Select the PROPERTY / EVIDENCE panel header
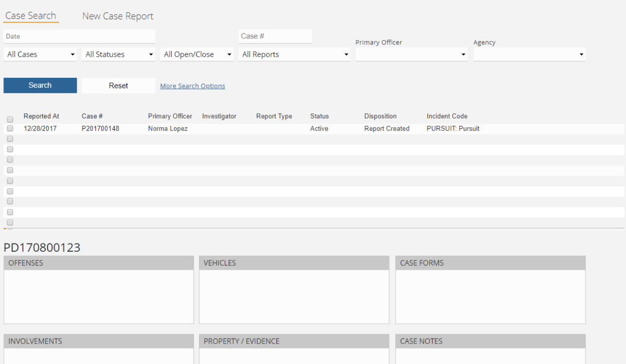The height and width of the screenshot is (364, 626). point(294,341)
